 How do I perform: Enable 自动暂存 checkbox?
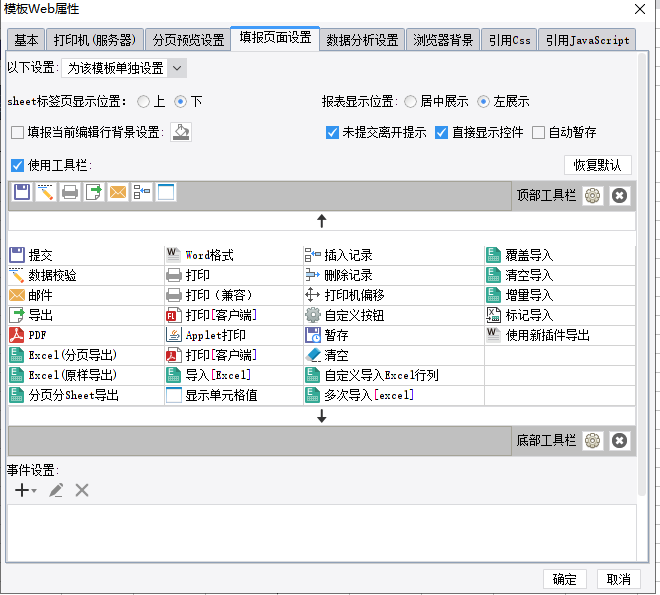[x=538, y=133]
